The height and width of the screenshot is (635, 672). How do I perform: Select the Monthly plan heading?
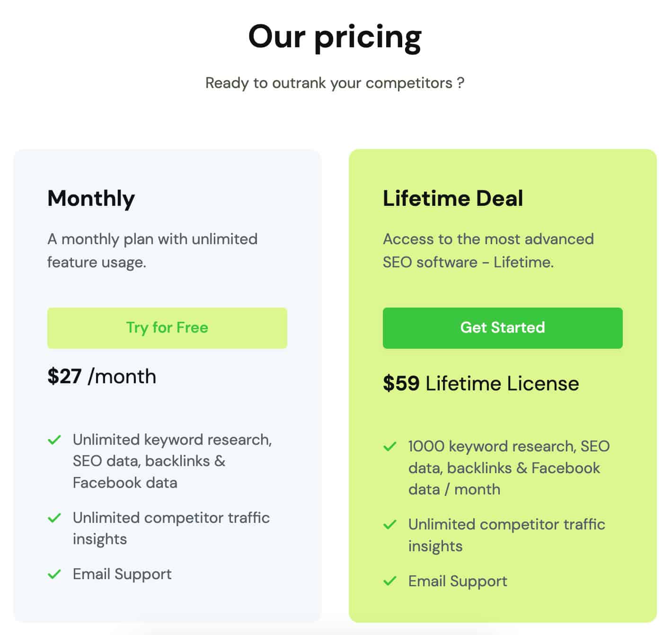click(91, 199)
